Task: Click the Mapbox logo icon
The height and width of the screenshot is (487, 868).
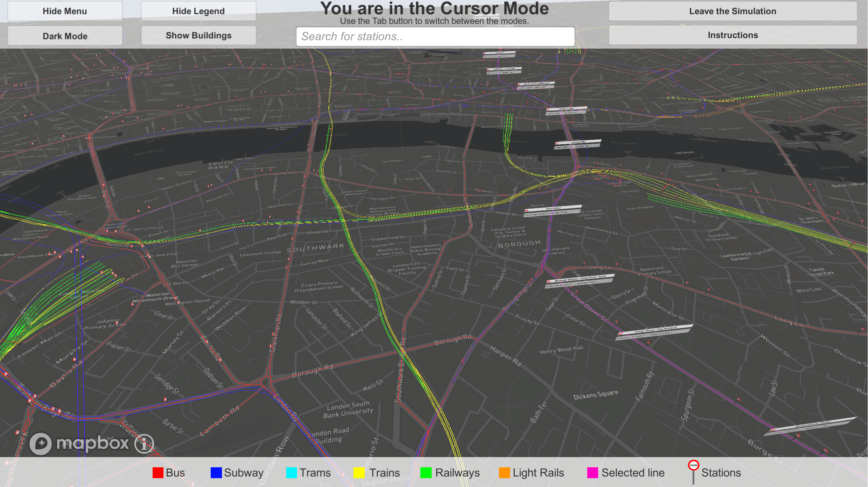Action: pyautogui.click(x=40, y=443)
